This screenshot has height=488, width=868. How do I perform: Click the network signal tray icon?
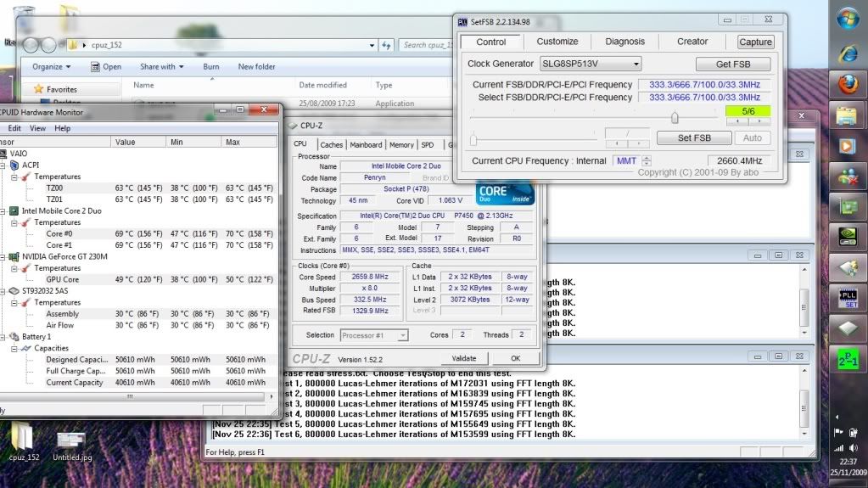839,447
